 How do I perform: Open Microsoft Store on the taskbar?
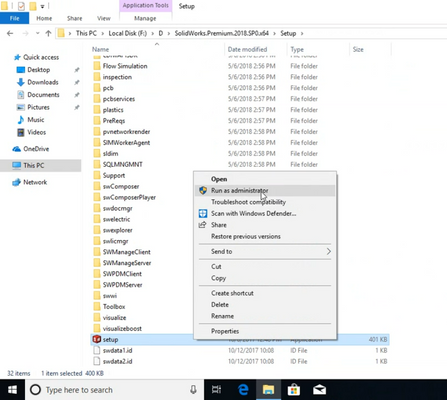[294, 390]
